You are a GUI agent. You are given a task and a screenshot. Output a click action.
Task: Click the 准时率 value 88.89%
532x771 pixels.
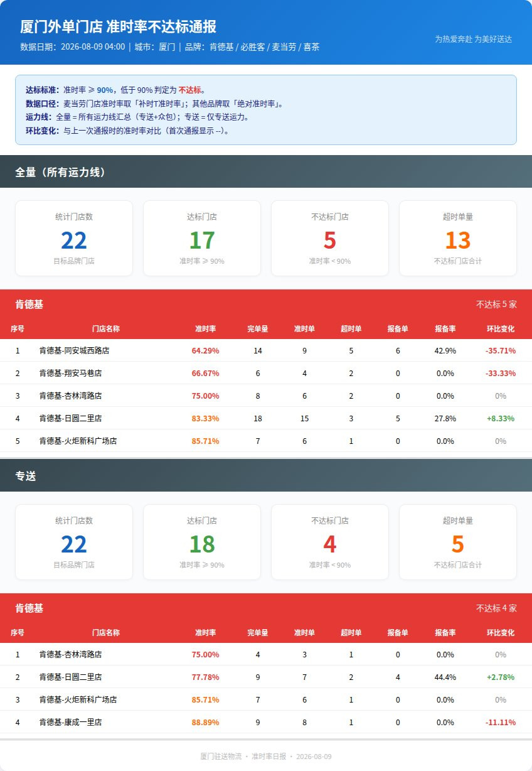[x=206, y=722]
